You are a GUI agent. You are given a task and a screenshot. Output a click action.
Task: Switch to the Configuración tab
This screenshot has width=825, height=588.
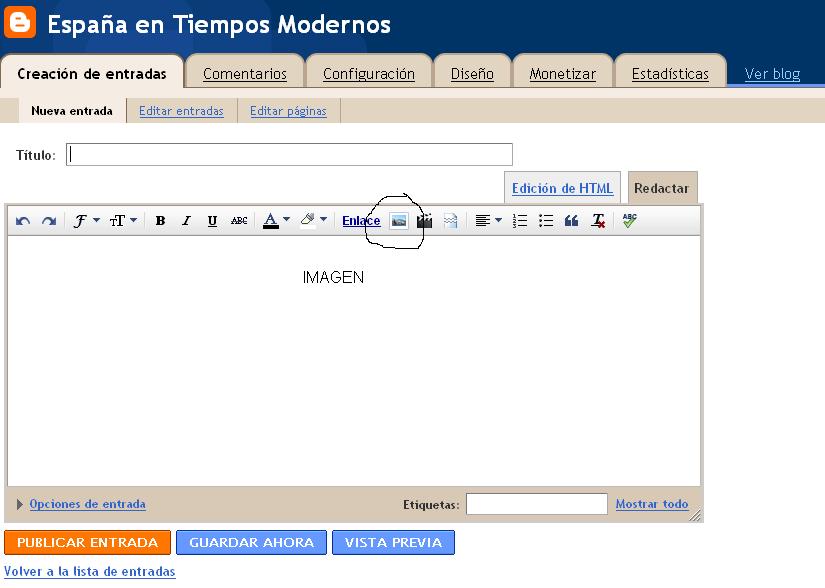pyautogui.click(x=369, y=74)
